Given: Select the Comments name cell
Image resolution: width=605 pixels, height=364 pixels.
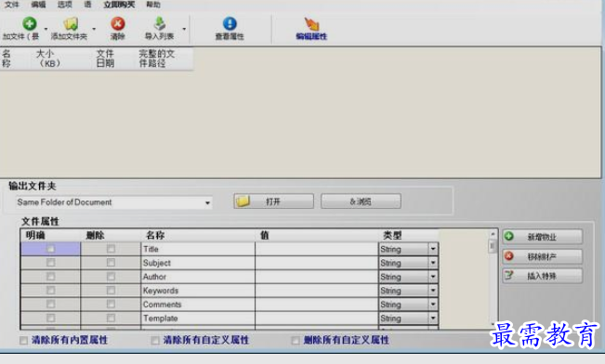Looking at the screenshot, I should pos(198,305).
